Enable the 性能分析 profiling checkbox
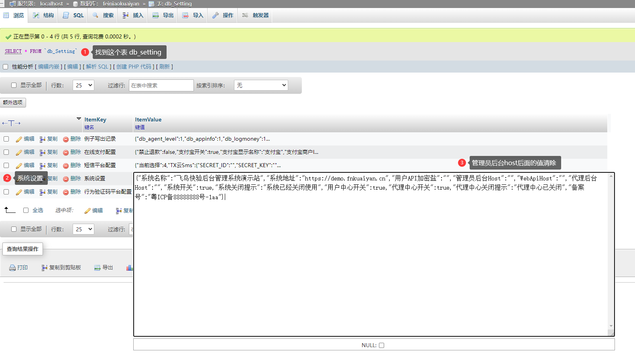635x364 pixels. pos(6,67)
